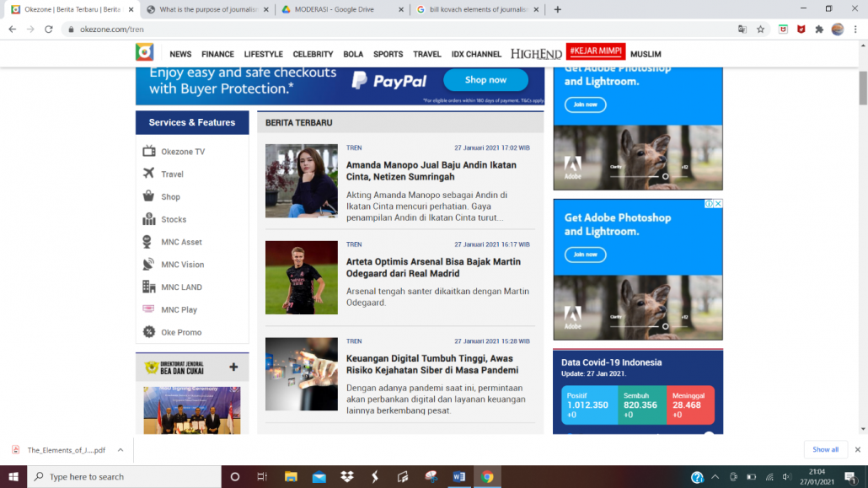The image size is (868, 488).
Task: Open MNC Asset in sidebar
Action: tap(172, 242)
